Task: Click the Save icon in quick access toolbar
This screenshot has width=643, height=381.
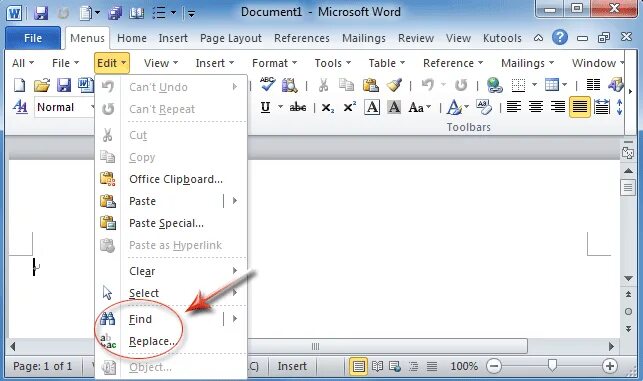Action: (41, 13)
